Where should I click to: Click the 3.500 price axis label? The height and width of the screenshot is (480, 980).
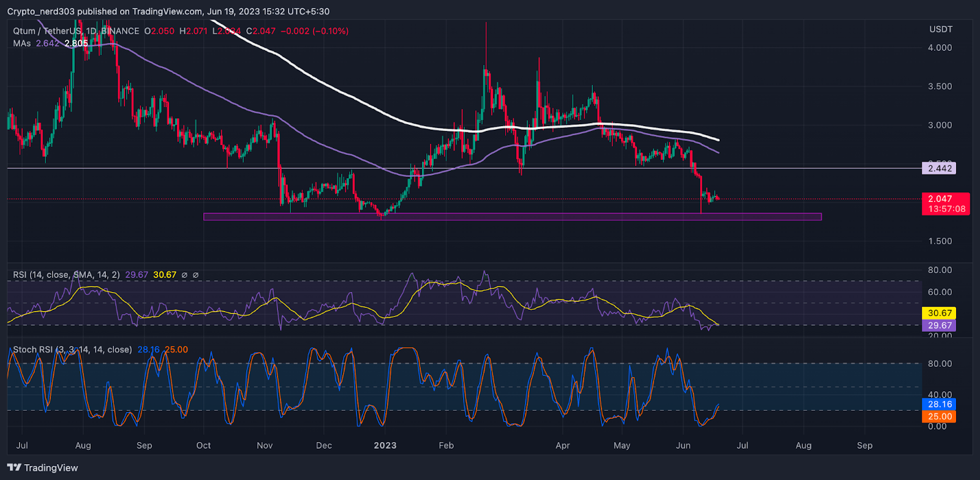click(940, 86)
